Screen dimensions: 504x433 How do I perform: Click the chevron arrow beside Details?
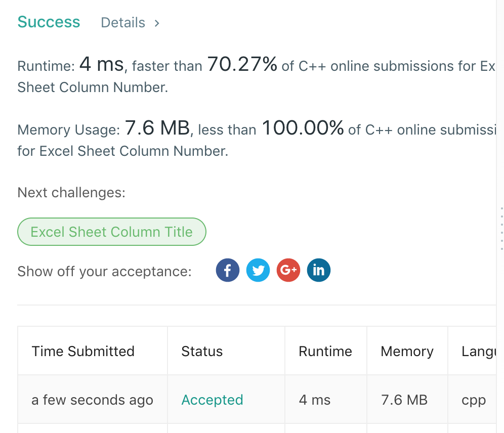click(x=157, y=23)
